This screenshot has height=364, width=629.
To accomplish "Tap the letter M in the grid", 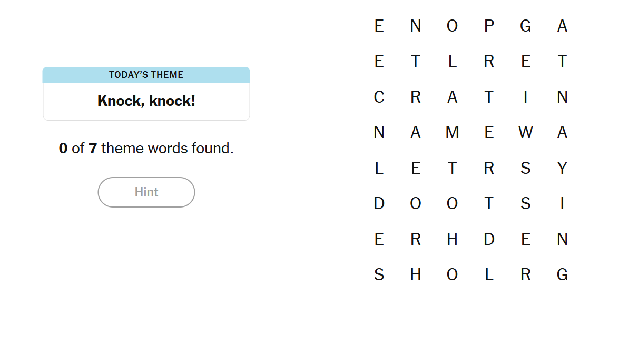I will click(452, 132).
